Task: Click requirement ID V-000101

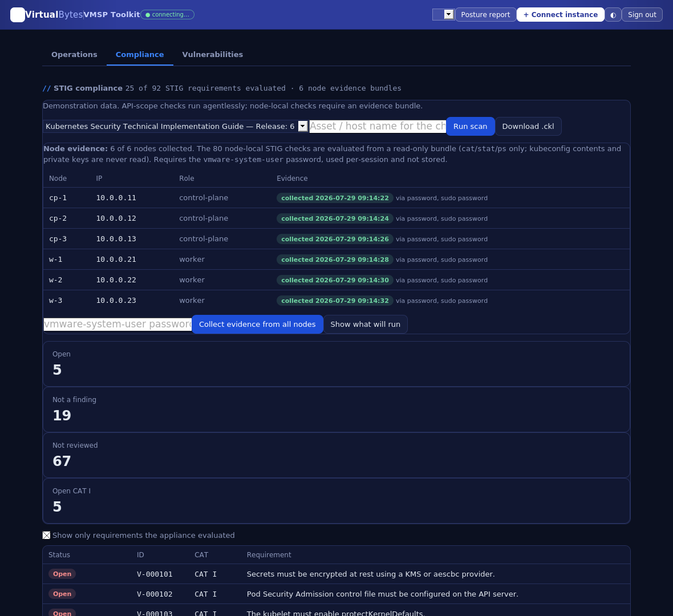Action: (x=155, y=574)
